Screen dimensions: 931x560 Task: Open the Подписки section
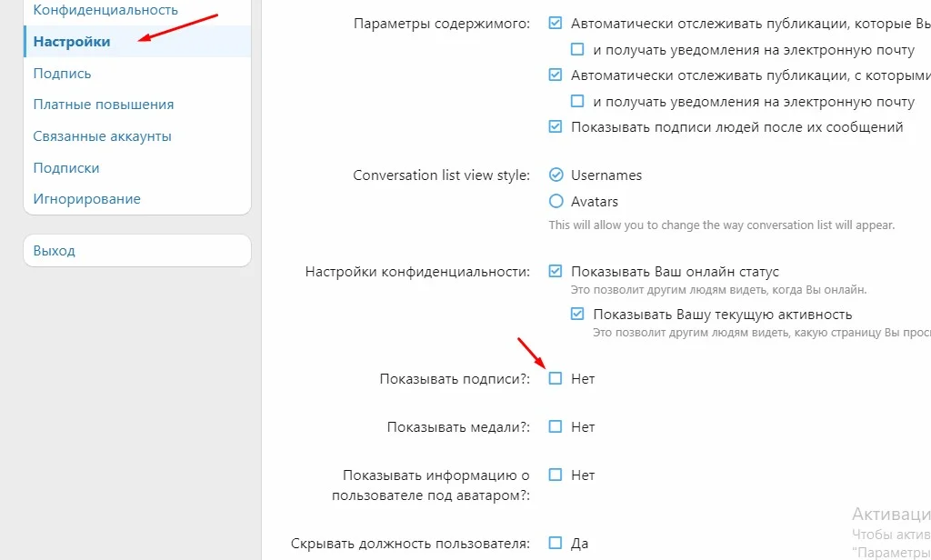tap(65, 167)
